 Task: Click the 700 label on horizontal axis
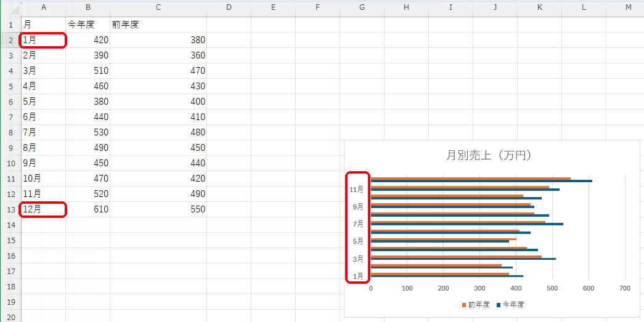point(625,289)
